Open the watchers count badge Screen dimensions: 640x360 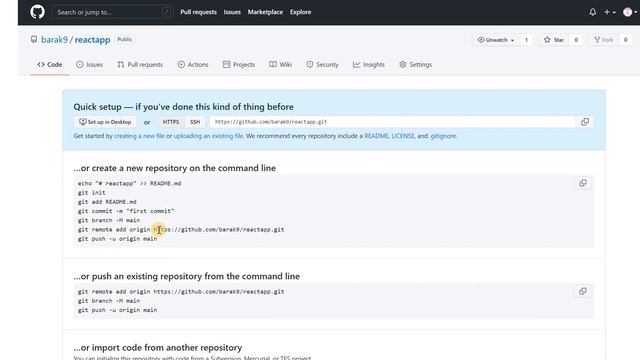(x=526, y=40)
